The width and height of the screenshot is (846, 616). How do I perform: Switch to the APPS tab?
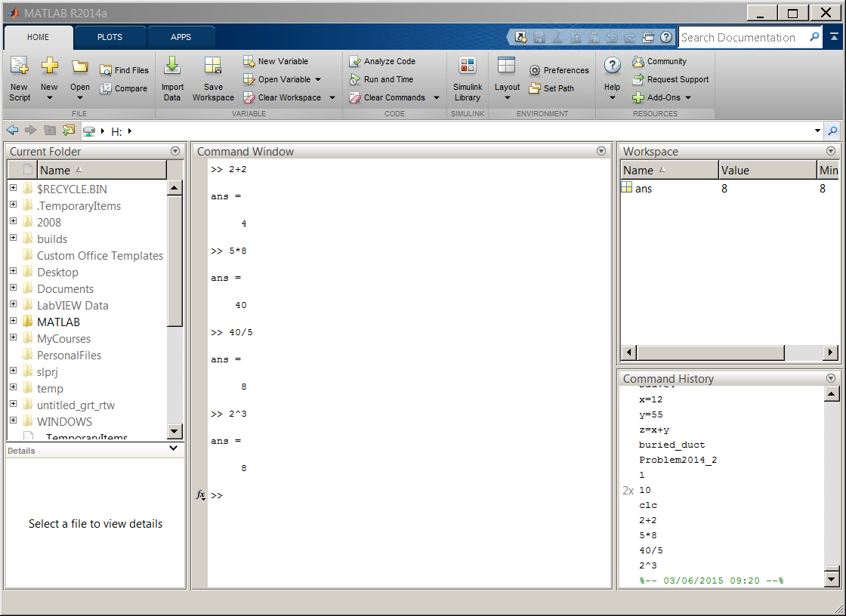pyautogui.click(x=181, y=37)
